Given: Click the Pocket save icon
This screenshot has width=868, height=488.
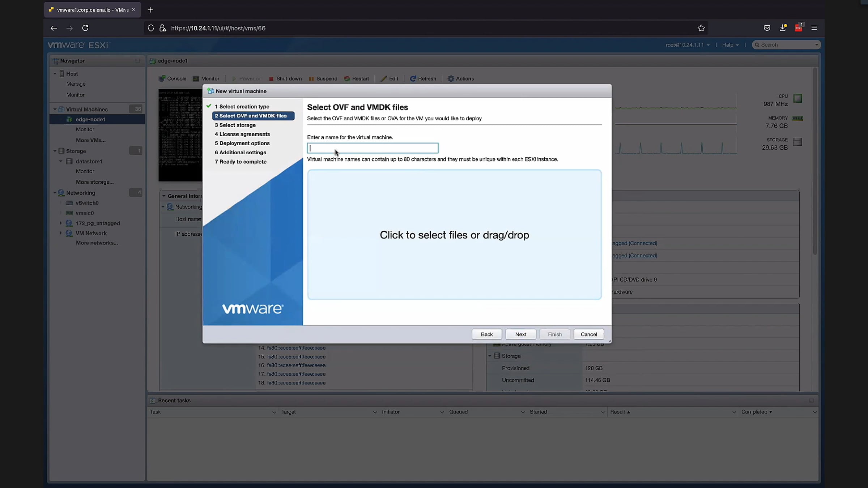Looking at the screenshot, I should click(x=767, y=28).
